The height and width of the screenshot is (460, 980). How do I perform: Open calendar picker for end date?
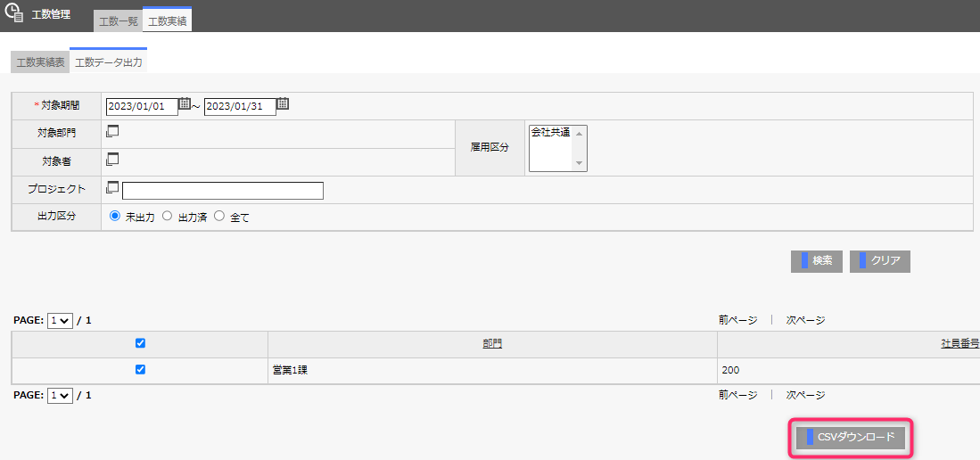[x=283, y=104]
